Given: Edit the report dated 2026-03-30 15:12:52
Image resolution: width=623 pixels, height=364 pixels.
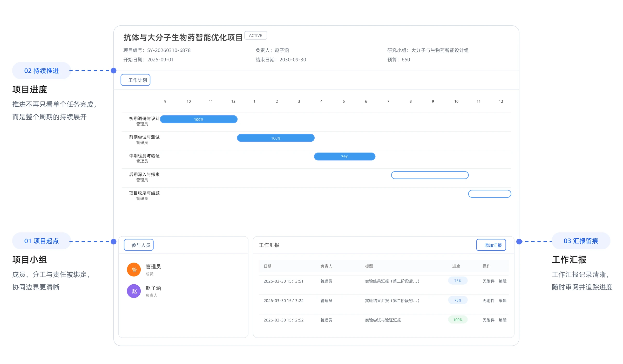Looking at the screenshot, I should pos(503,320).
